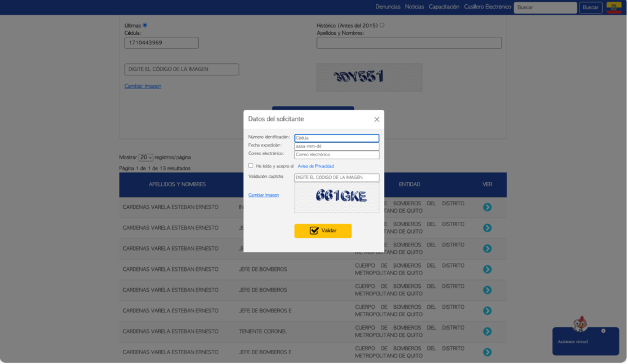Click the Ecuador flag icon
Image resolution: width=628 pixels, height=364 pixels.
coord(613,7)
